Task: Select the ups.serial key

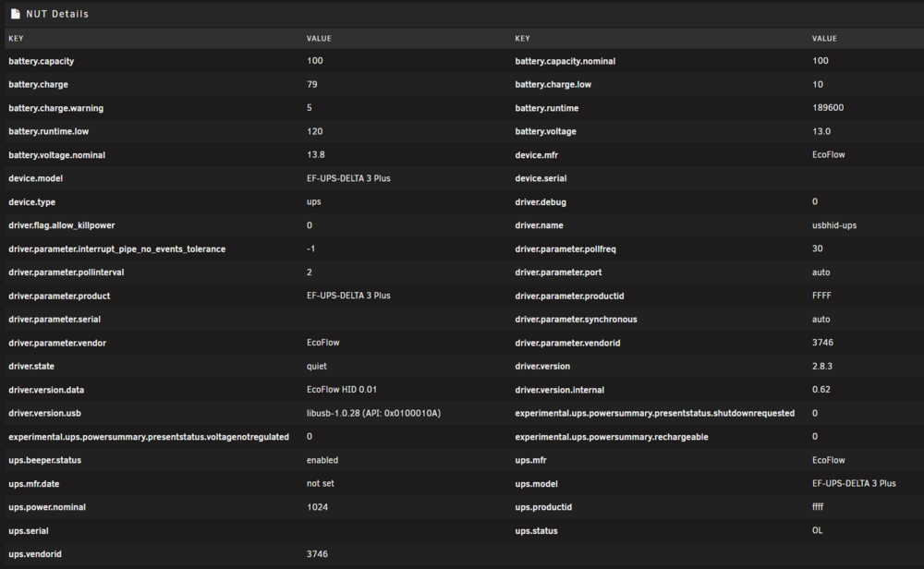Action: point(29,531)
